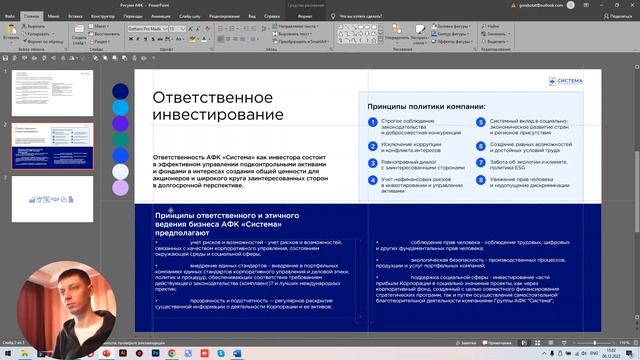Viewport: 640px width, 360px height.
Task: Adjust the zoom slider in status bar
Action: (594, 343)
